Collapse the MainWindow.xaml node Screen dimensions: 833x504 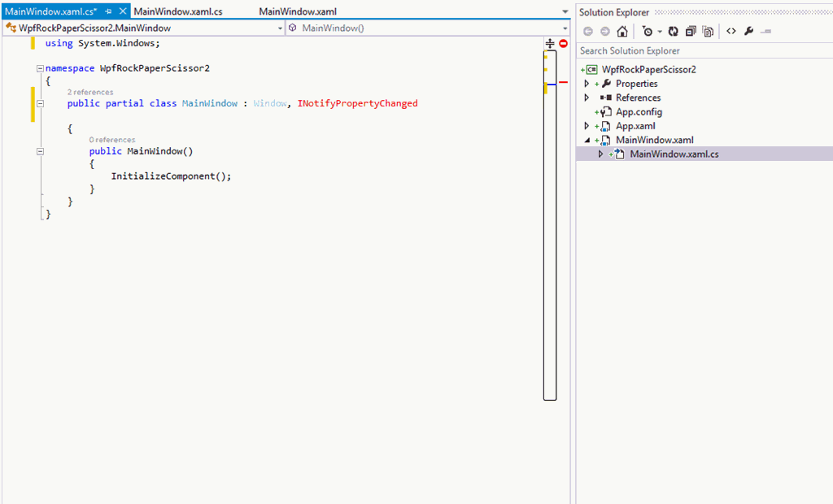(587, 140)
